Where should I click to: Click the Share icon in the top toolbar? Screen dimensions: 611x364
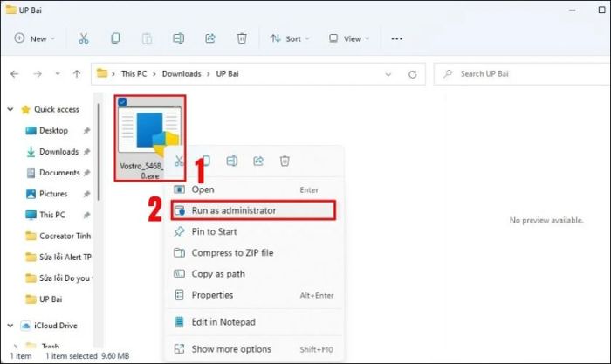(x=210, y=38)
